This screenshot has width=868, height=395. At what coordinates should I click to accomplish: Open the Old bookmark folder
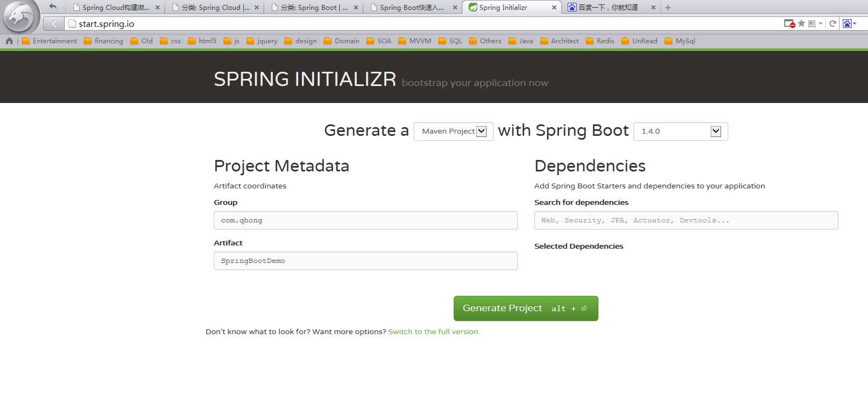point(141,41)
